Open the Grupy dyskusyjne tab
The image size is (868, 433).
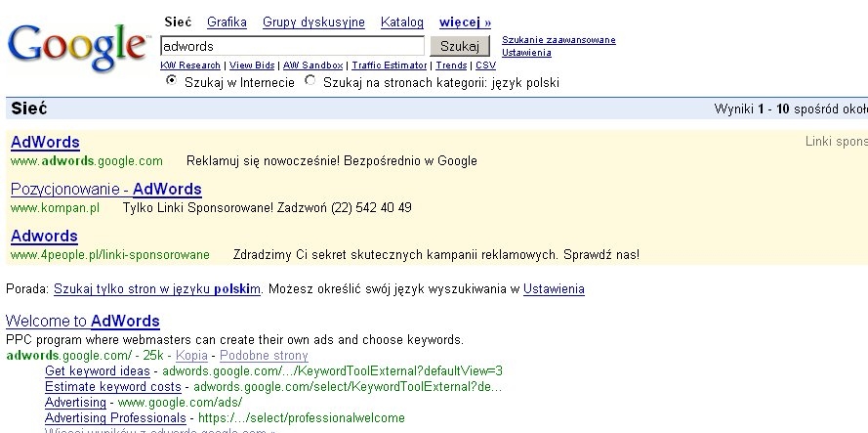[313, 22]
